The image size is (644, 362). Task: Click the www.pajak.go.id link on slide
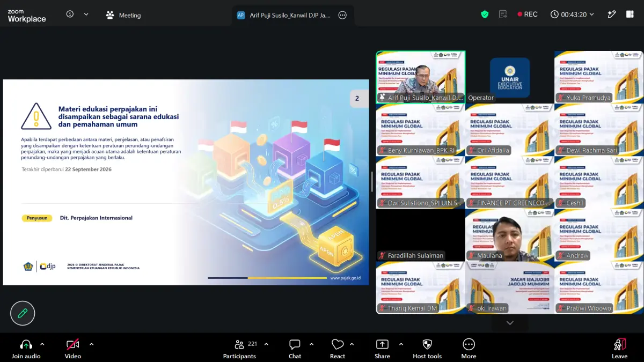click(x=346, y=278)
